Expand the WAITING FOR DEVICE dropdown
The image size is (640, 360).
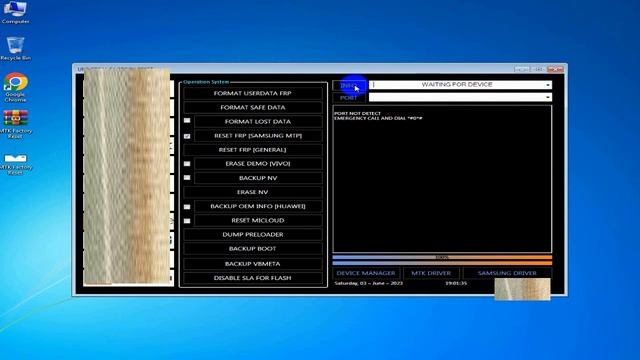coord(547,85)
